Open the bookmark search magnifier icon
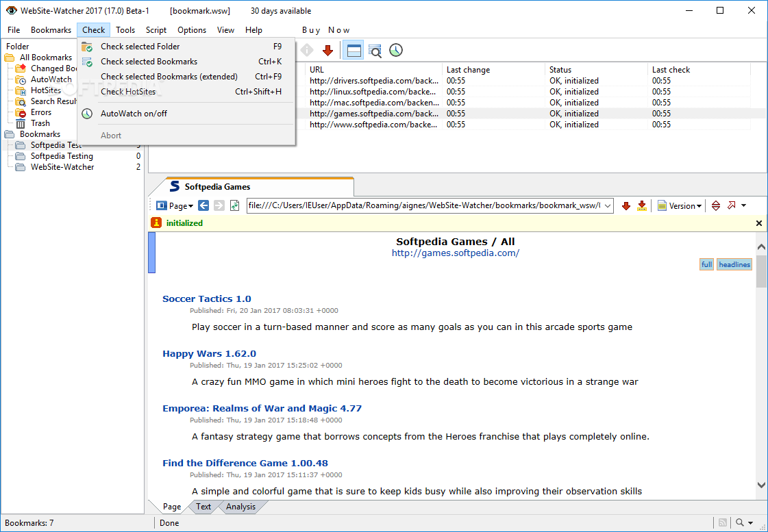This screenshot has height=532, width=768. (x=375, y=51)
